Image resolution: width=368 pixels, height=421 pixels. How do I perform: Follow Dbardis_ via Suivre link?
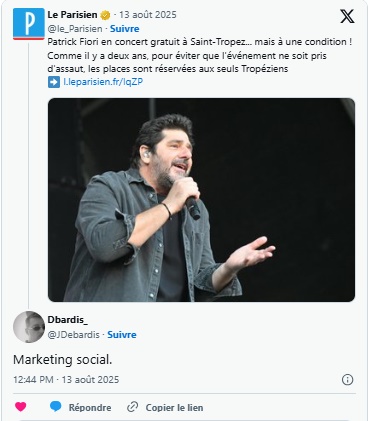(122, 335)
